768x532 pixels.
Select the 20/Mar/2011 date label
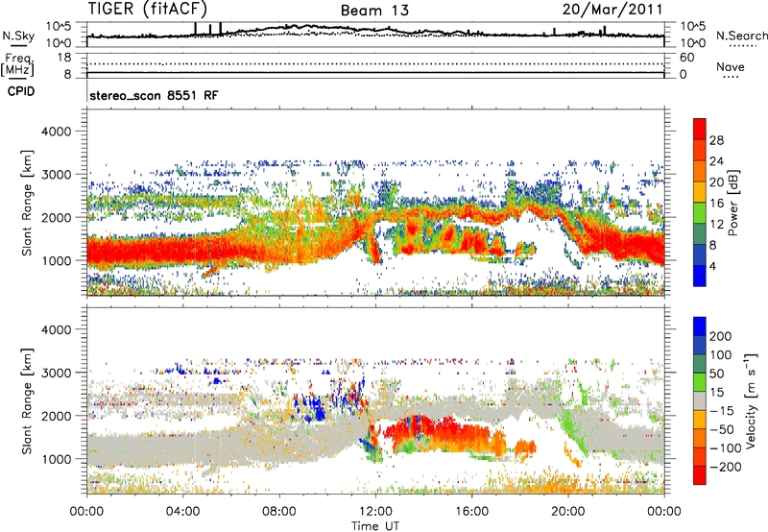tap(612, 10)
